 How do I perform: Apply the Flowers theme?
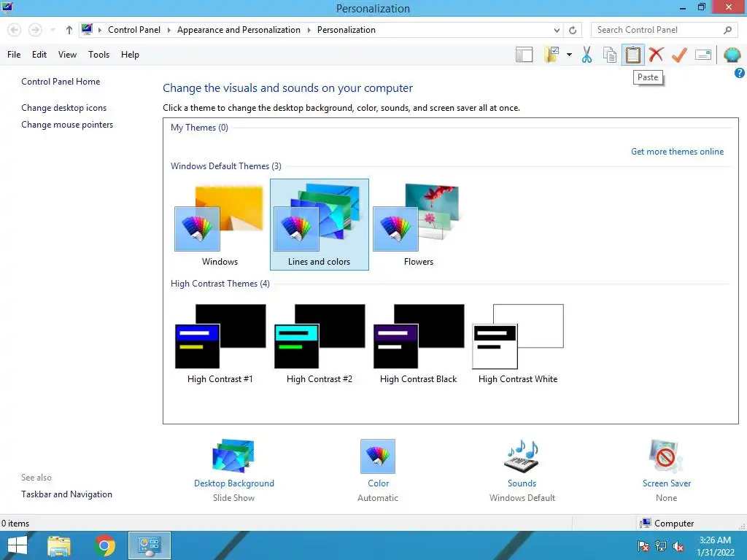pyautogui.click(x=418, y=225)
